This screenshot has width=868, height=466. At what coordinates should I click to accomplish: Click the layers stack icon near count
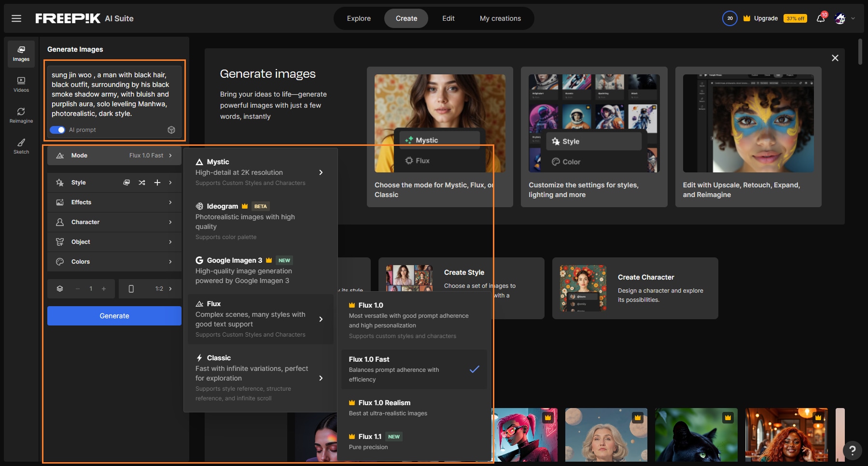pos(60,289)
